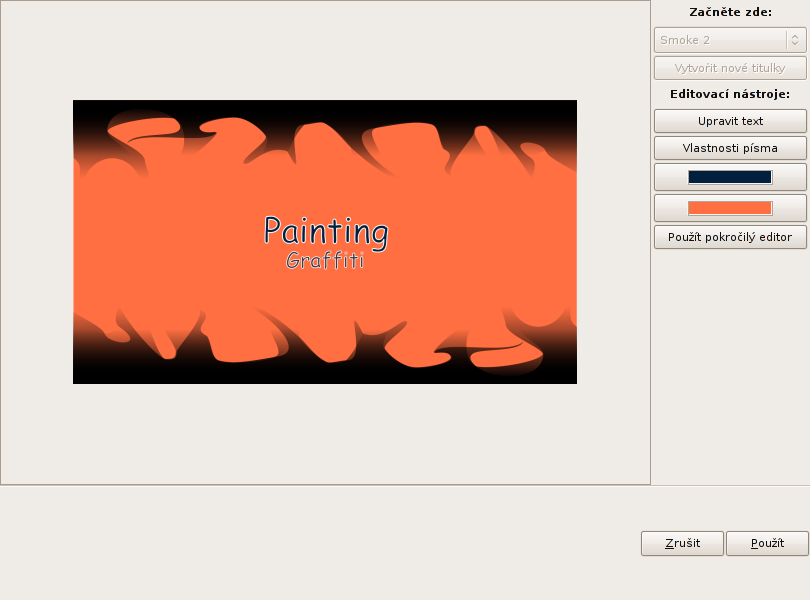Click Použít pokročilý editor button

pyautogui.click(x=730, y=237)
